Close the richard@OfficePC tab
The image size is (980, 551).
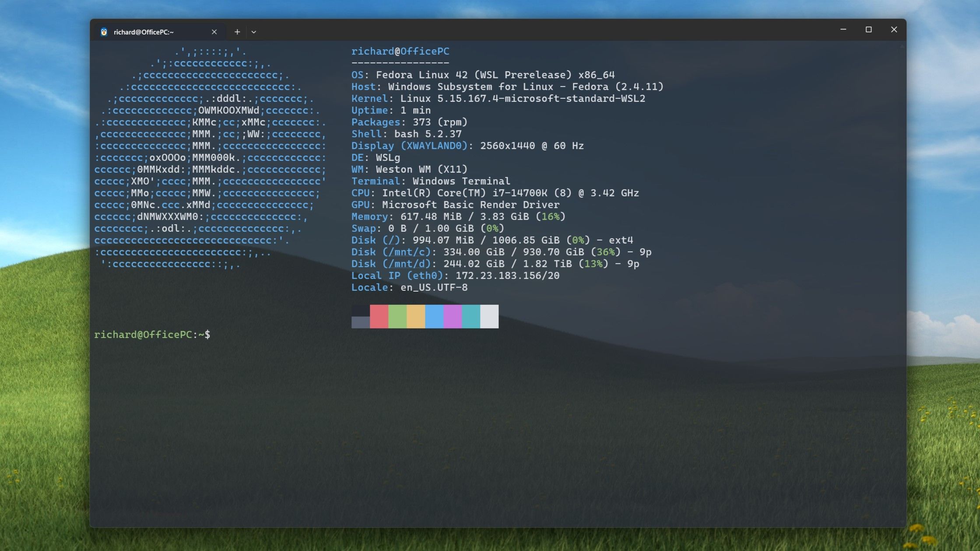point(214,32)
